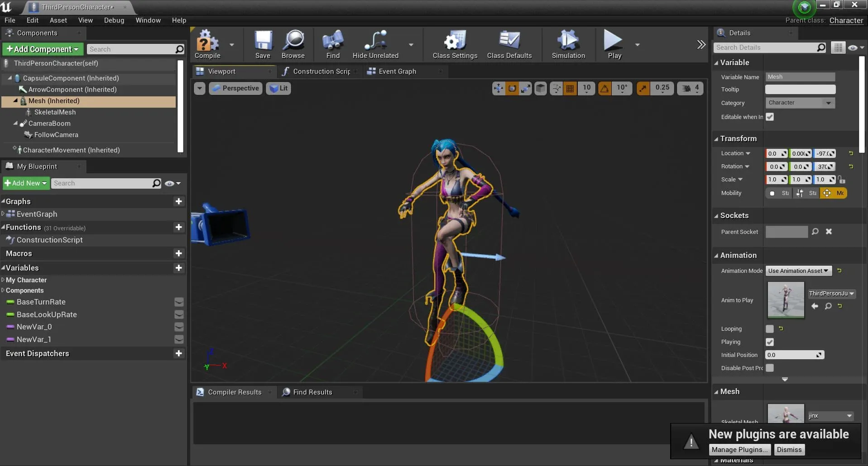Add a new graph
The image size is (868, 466).
(179, 201)
